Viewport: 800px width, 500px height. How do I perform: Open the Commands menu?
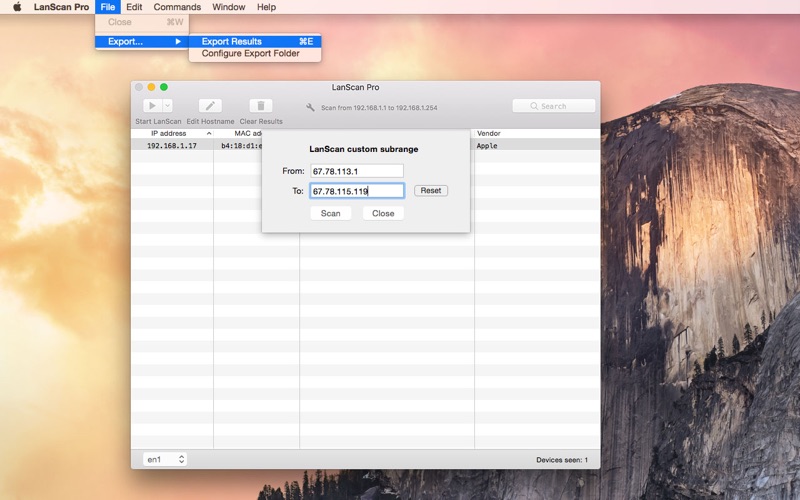(x=177, y=7)
